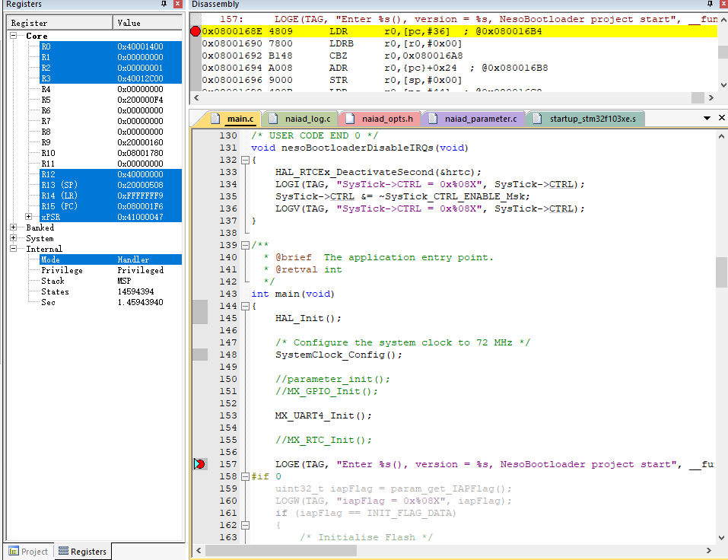Collapse the #if block at line 158

point(245,476)
